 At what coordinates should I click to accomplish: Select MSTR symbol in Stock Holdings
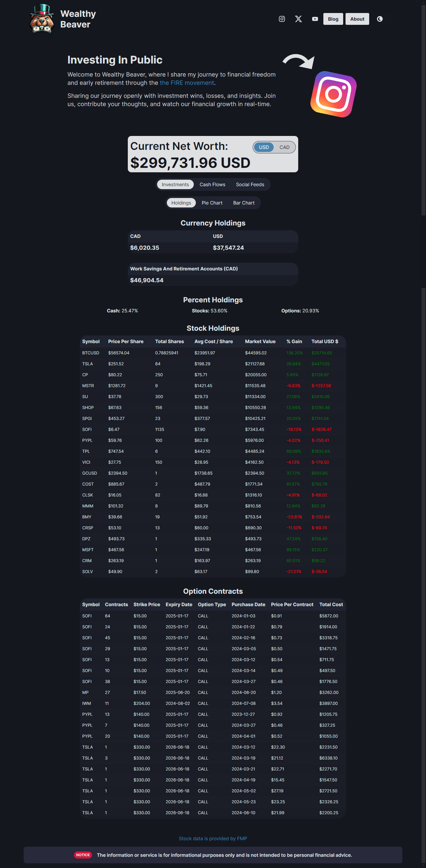pos(88,385)
